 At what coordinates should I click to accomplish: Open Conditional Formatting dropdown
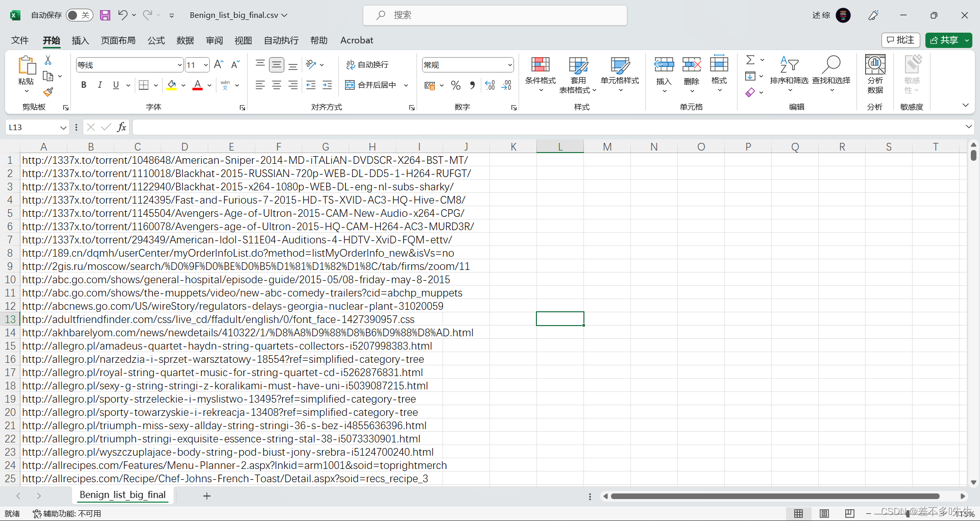point(540,75)
